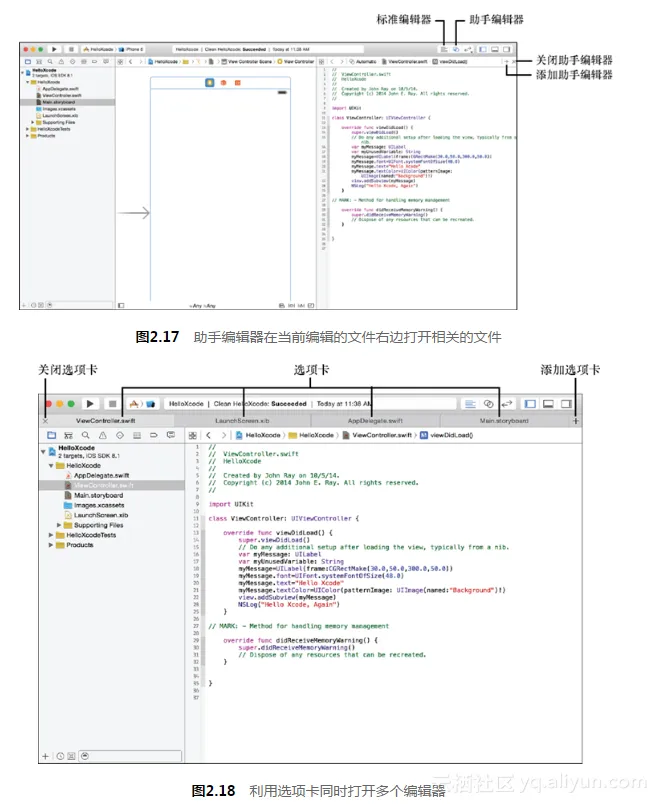This screenshot has height=804, width=658.
Task: Close the assistant editor in the top window
Action: (513, 62)
